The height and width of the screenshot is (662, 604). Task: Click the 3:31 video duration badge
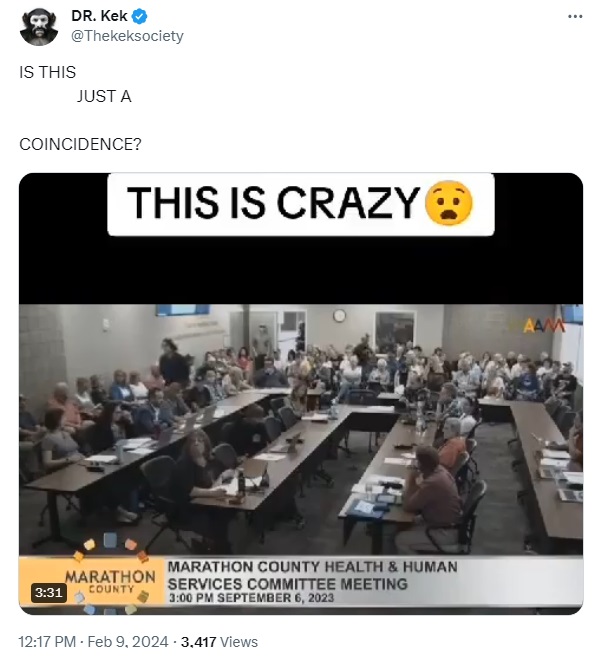coord(49,592)
